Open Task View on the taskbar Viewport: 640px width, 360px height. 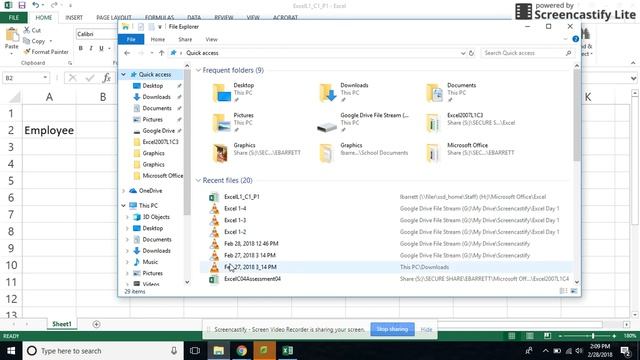[195, 351]
